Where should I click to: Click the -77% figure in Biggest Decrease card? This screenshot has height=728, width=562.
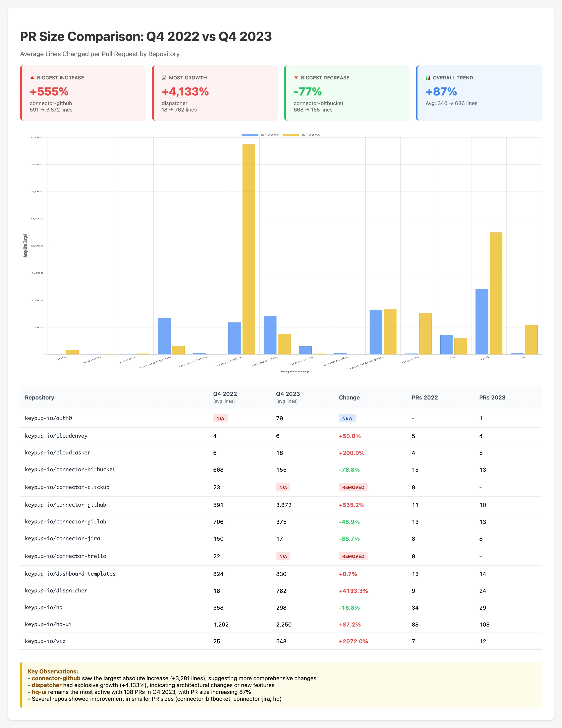coord(307,91)
